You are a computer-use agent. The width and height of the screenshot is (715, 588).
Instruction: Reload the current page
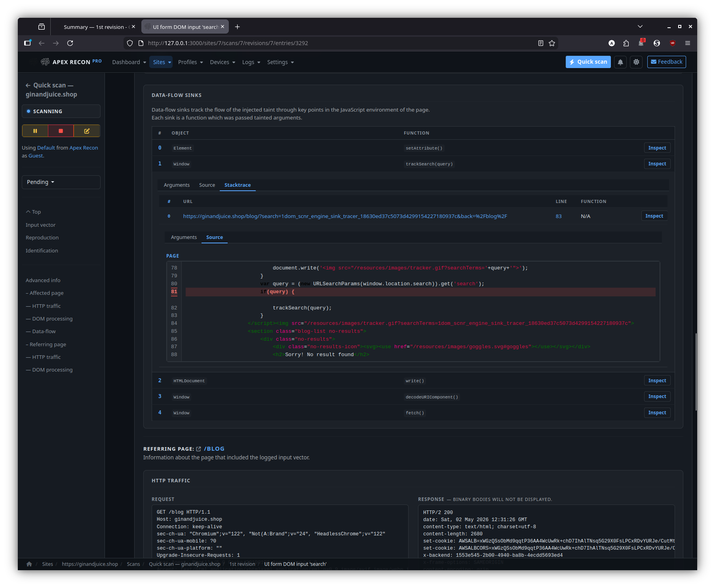click(x=70, y=43)
